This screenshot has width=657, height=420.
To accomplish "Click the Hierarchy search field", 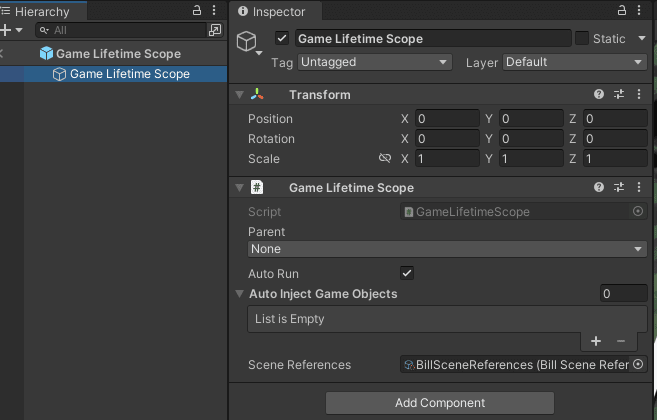I will [x=122, y=30].
